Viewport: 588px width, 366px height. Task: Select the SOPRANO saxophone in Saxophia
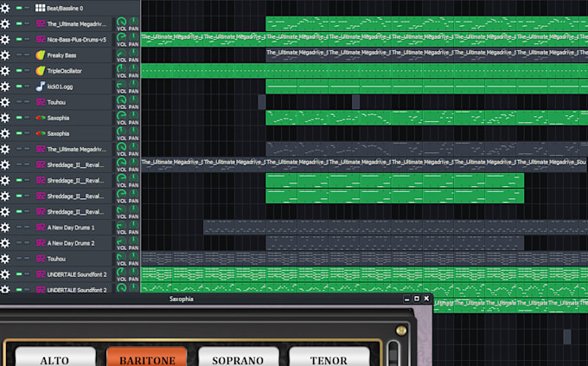pyautogui.click(x=238, y=356)
